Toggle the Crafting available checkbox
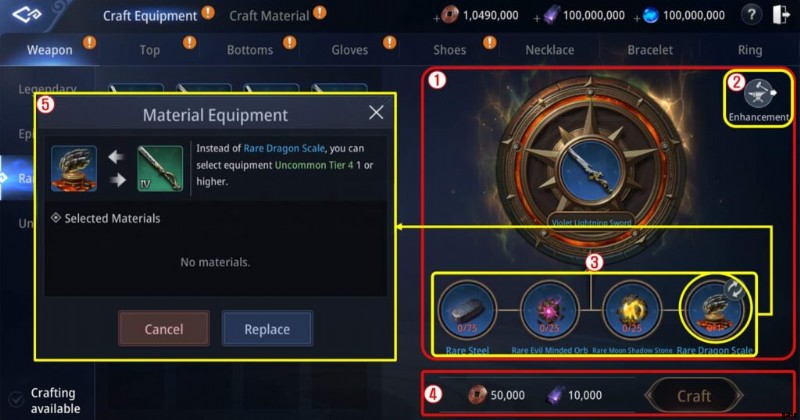The image size is (800, 420). [16, 400]
